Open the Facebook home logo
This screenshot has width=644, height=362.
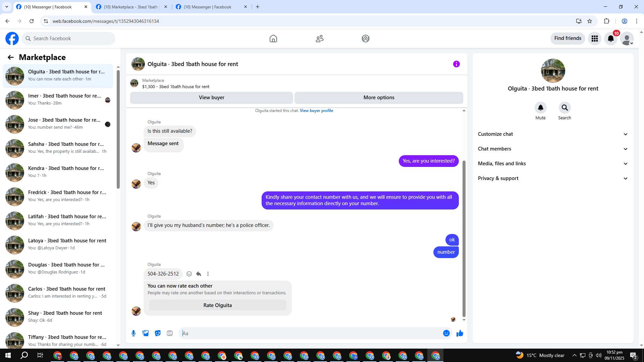pos(12,39)
